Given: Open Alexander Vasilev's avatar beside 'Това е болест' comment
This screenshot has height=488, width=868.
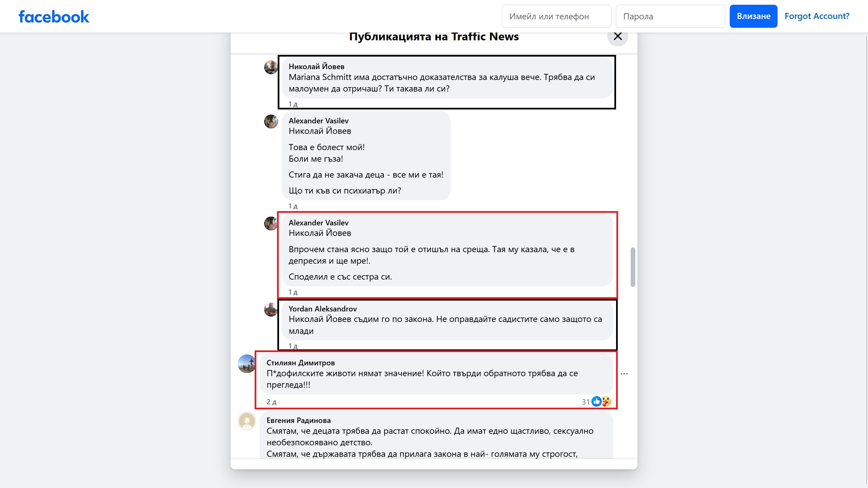Looking at the screenshot, I should point(271,121).
